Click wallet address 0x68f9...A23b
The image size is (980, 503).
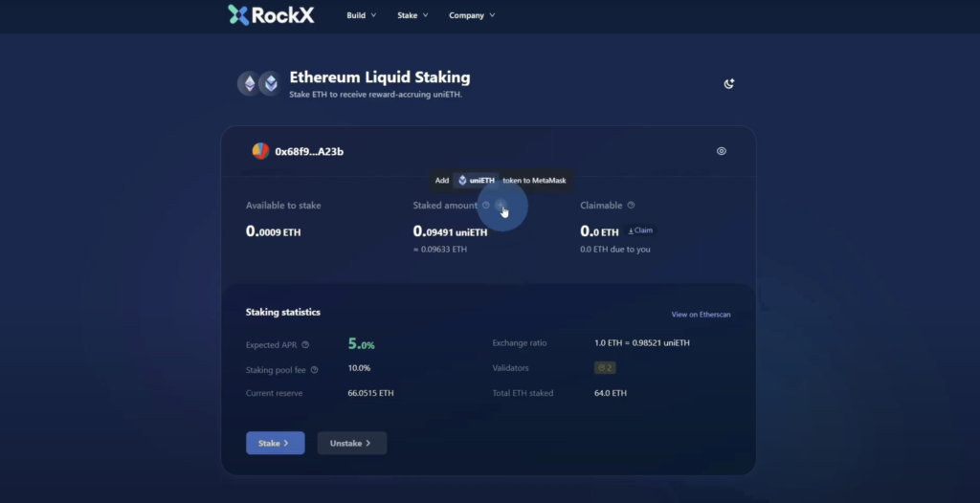point(309,152)
